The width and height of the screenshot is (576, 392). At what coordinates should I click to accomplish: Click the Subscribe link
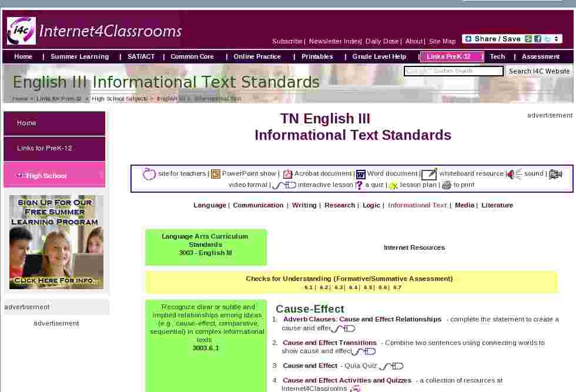pos(287,41)
